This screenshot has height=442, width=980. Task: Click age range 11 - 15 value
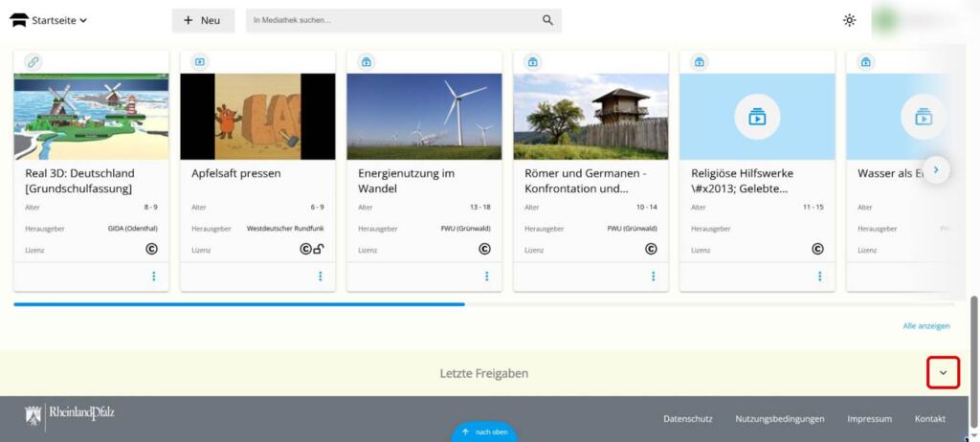pyautogui.click(x=813, y=207)
